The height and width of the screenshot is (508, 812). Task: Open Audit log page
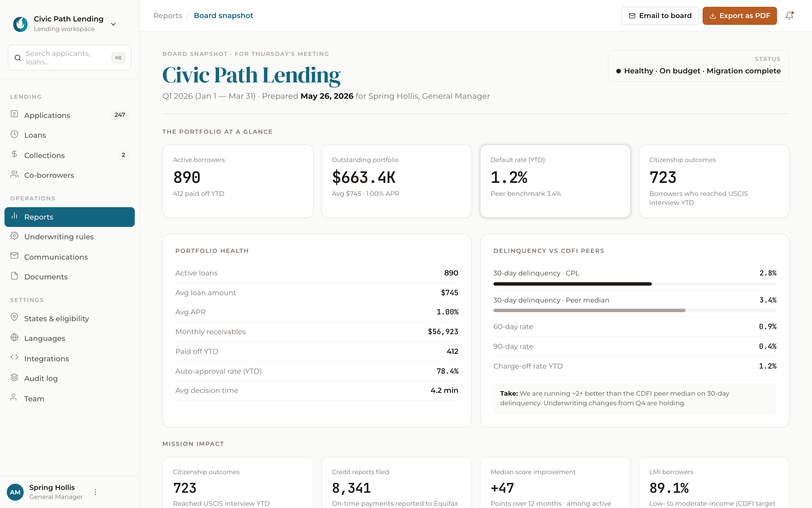coord(69,378)
